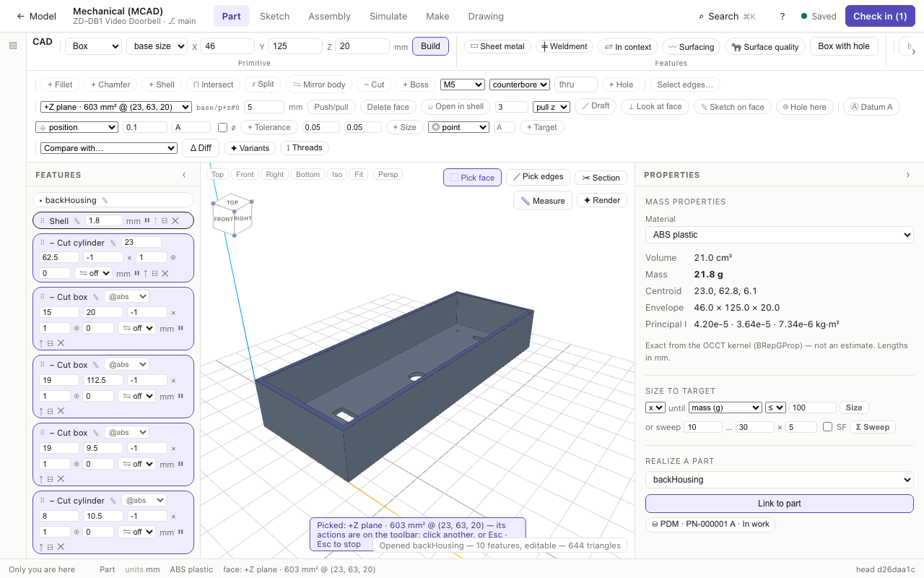This screenshot has height=578, width=924.
Task: Open the Box primitive dropdown
Action: click(x=93, y=46)
